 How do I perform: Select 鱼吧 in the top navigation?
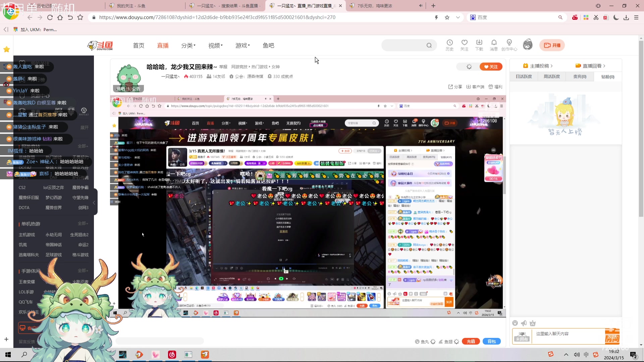(268, 45)
